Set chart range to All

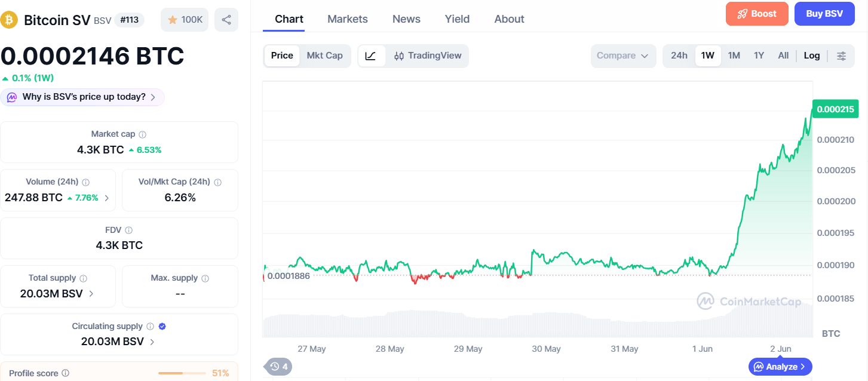(x=783, y=56)
